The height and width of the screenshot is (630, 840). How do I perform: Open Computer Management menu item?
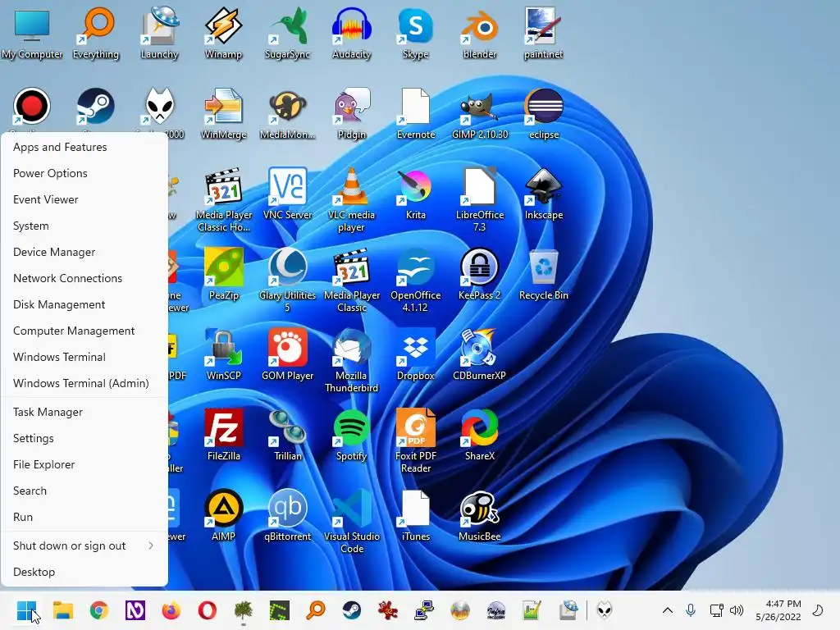tap(84, 331)
